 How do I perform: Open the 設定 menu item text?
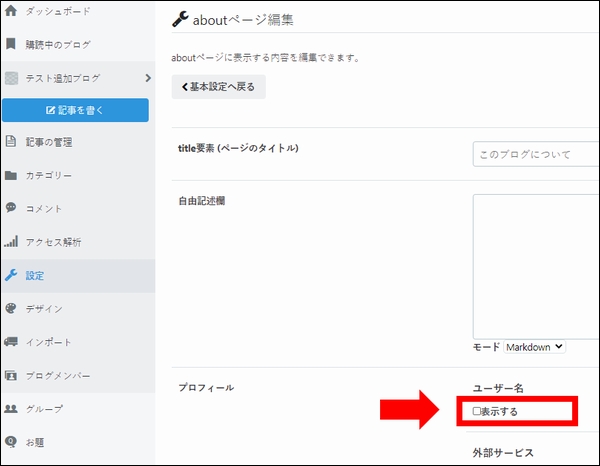click(35, 275)
